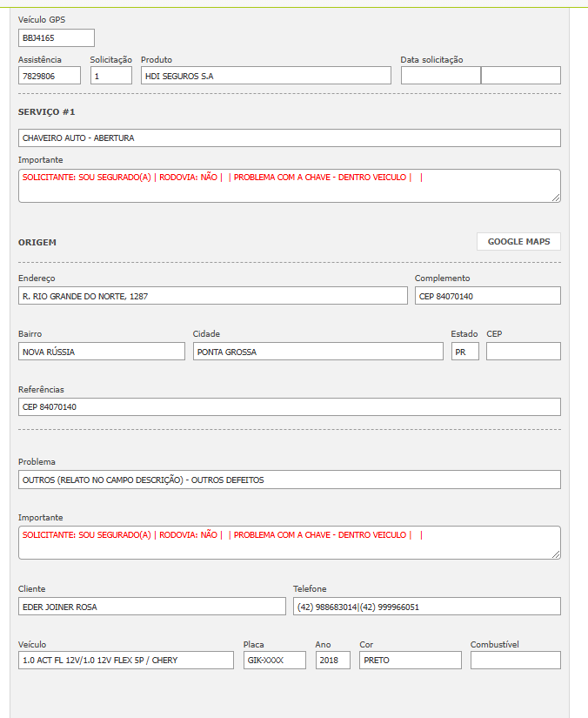Click the Cidade field PONTA GROSSA
588x718 pixels.
pos(317,352)
